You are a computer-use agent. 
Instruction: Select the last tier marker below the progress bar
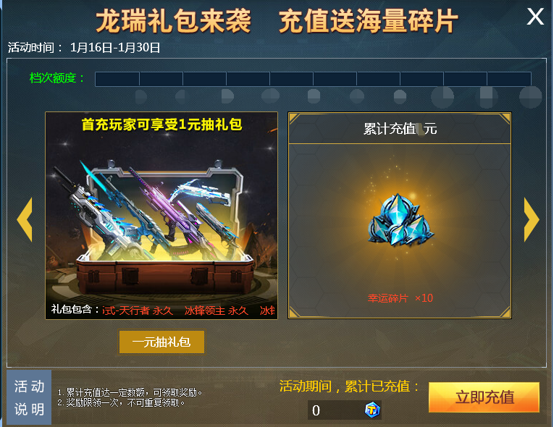(530, 97)
